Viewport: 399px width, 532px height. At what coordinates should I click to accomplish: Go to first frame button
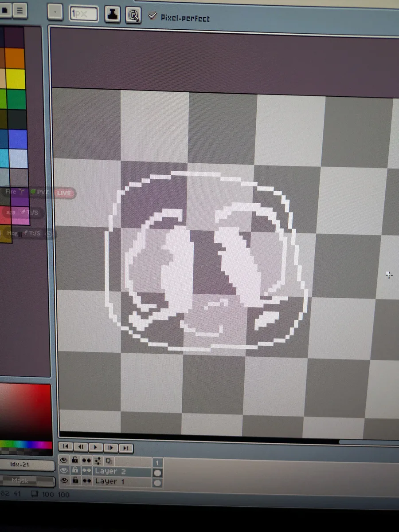coord(66,446)
